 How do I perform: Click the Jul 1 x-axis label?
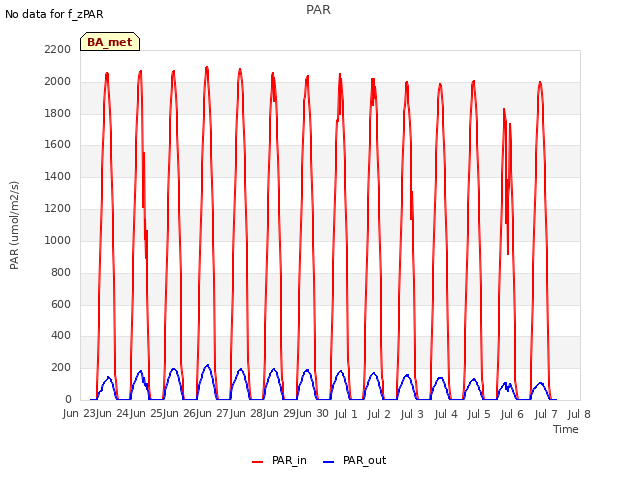pyautogui.click(x=346, y=414)
